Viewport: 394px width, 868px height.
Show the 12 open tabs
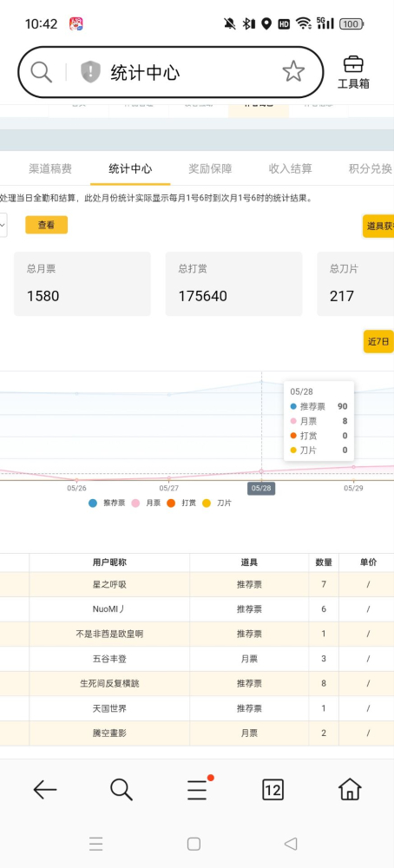click(273, 789)
